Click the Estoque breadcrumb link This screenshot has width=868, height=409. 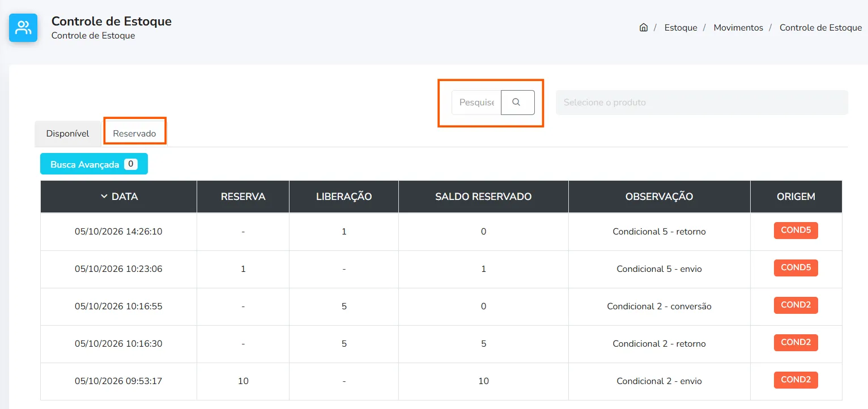pyautogui.click(x=680, y=27)
